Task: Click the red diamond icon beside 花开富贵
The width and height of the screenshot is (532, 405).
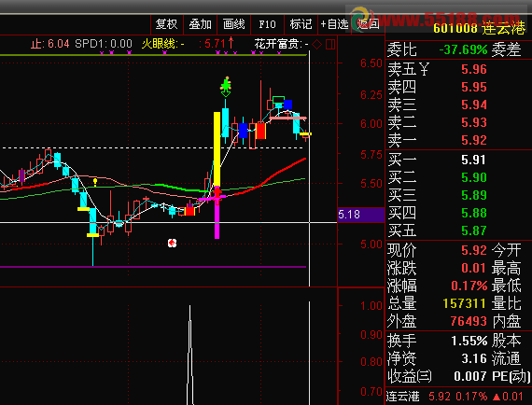Action: click(x=316, y=44)
